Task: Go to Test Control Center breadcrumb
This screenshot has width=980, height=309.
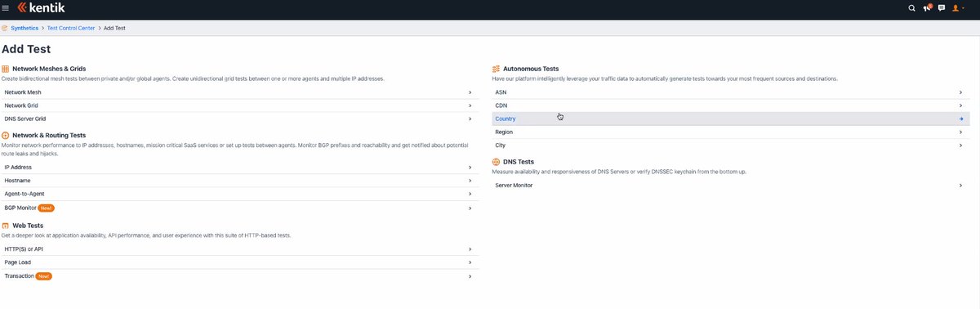Action: coord(71,28)
